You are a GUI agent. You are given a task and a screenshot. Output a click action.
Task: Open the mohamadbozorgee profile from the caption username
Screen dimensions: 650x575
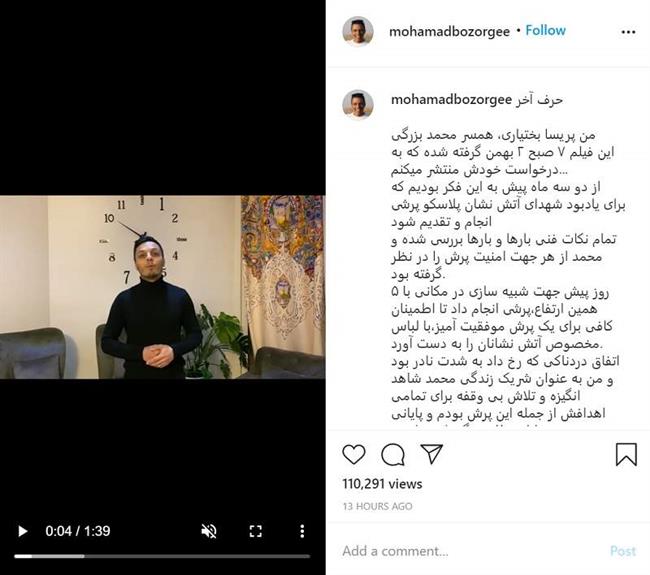coord(451,100)
